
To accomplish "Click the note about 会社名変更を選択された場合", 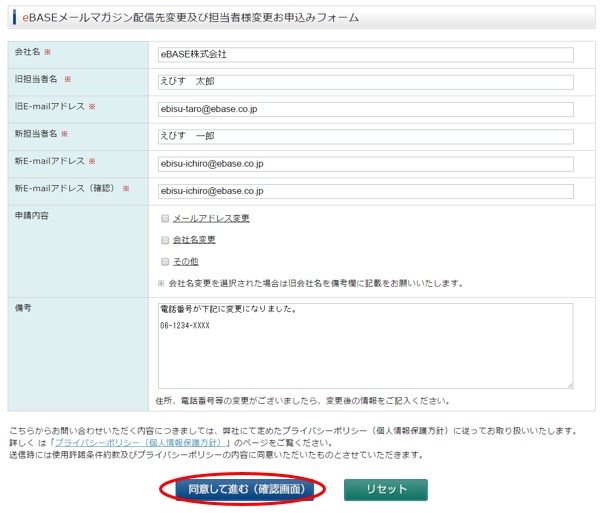I will click(x=311, y=284).
